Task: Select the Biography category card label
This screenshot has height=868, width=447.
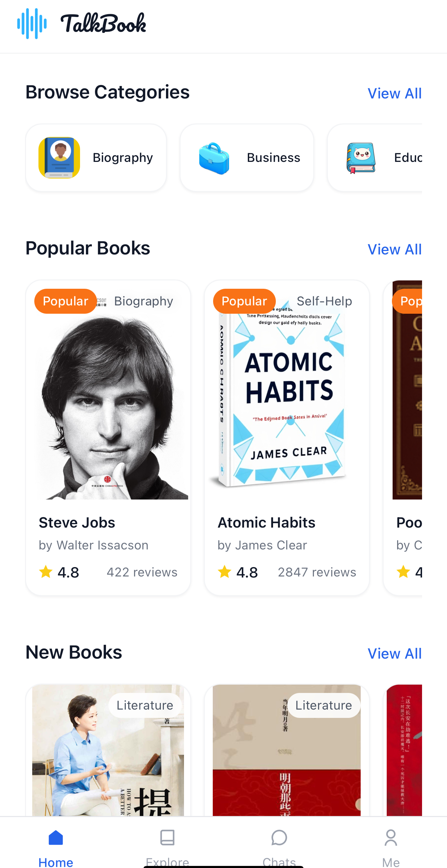Action: (123, 158)
